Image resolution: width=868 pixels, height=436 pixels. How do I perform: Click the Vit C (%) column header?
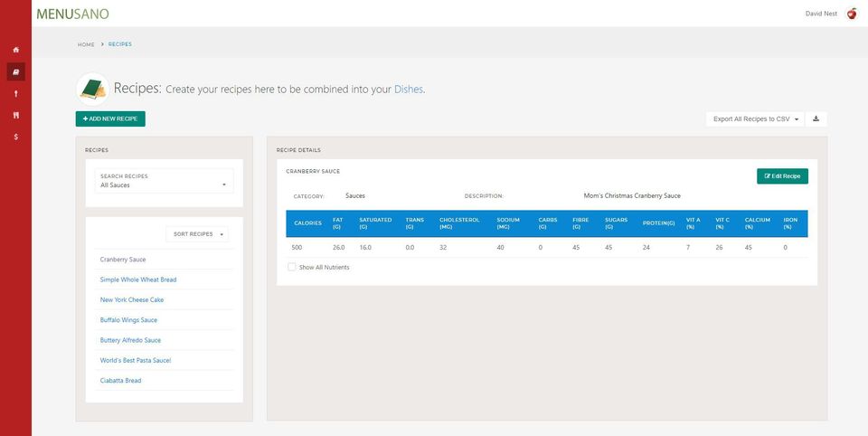[x=723, y=223]
